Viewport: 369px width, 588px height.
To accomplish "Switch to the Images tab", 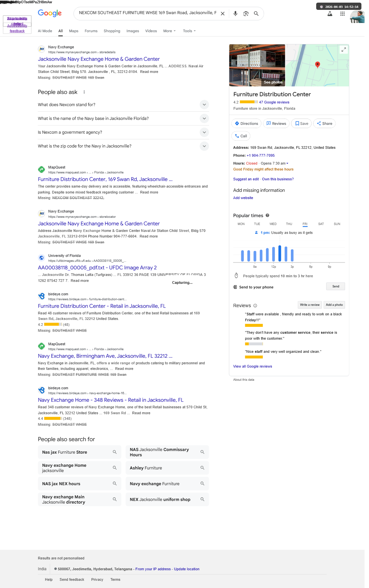I will pyautogui.click(x=133, y=31).
